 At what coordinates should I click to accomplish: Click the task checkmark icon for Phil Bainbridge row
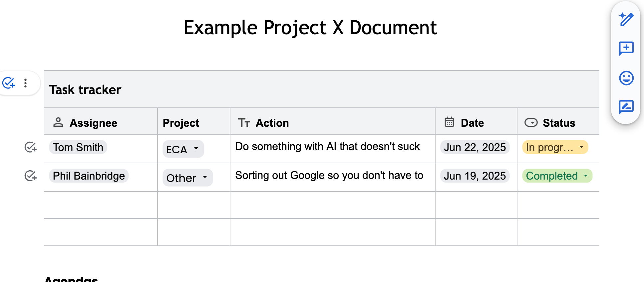[x=31, y=176]
